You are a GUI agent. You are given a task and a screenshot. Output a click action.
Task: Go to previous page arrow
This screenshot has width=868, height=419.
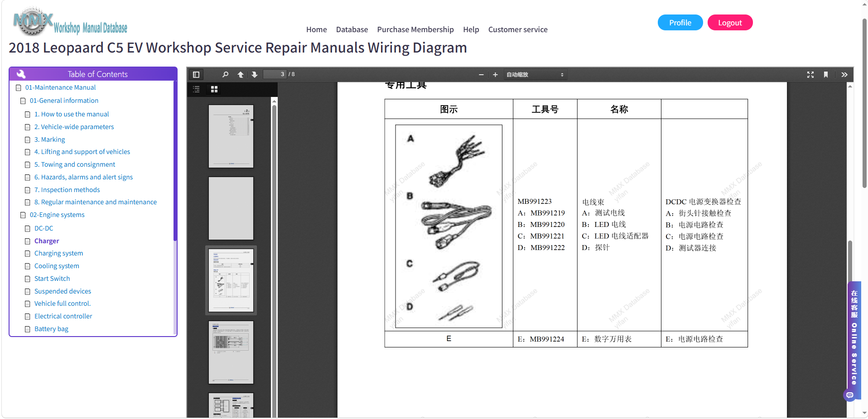[x=241, y=75]
